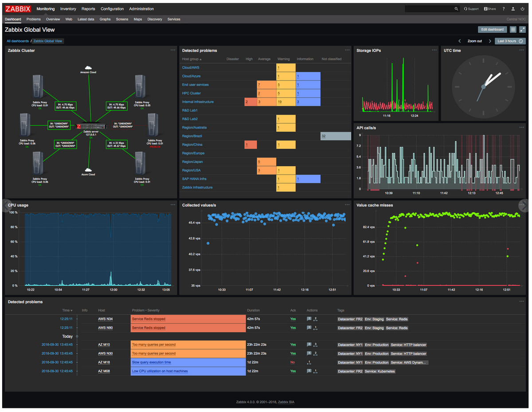Open the message icon in the AWS N30 row

coord(309,354)
